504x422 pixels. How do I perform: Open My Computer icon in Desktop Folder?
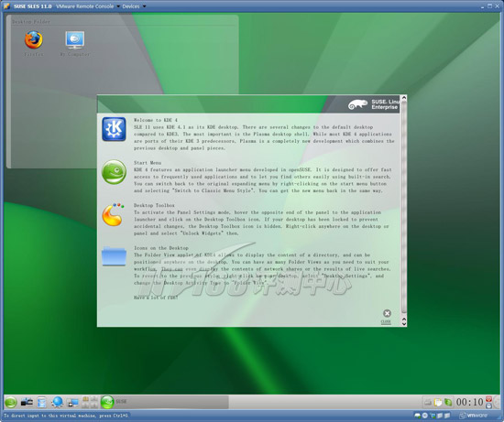click(75, 40)
